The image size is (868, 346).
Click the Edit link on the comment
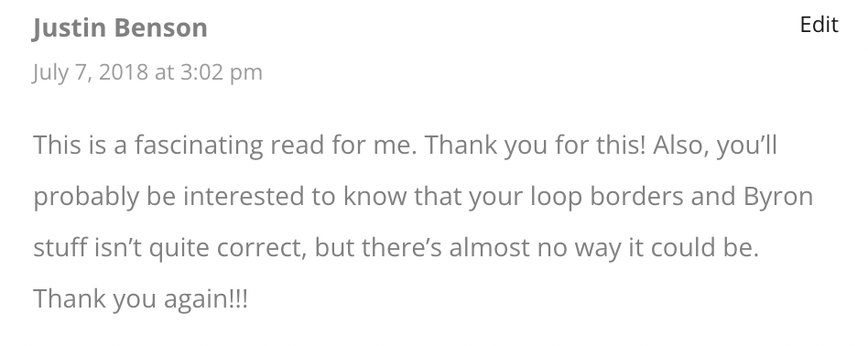819,25
